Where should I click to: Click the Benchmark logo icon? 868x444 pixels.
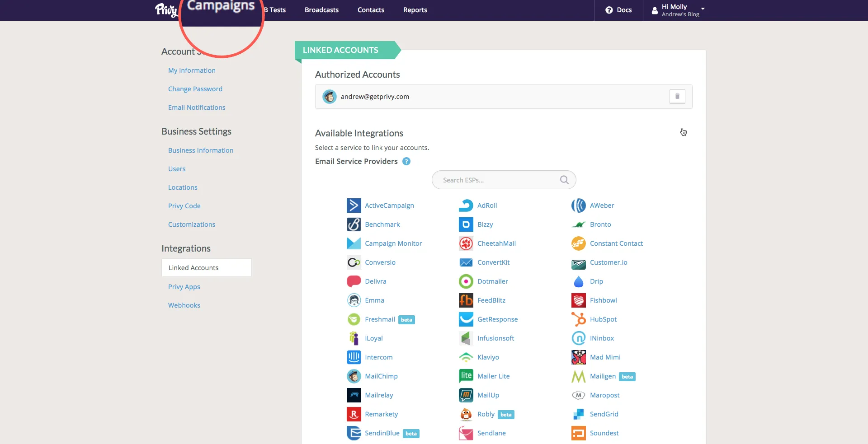pyautogui.click(x=354, y=224)
